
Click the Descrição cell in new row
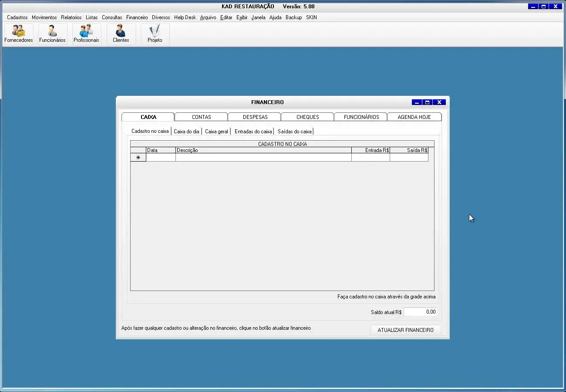pos(264,157)
